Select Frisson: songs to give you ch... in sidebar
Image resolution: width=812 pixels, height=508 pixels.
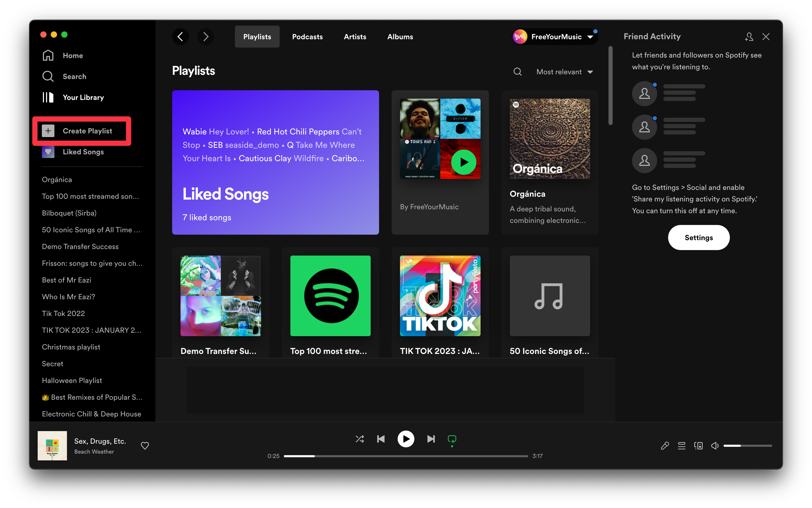[x=92, y=263]
